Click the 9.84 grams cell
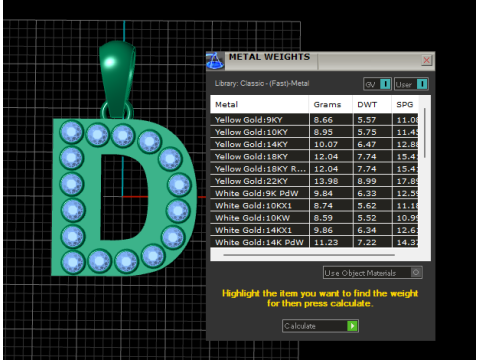This screenshot has height=360, width=480. 331,193
